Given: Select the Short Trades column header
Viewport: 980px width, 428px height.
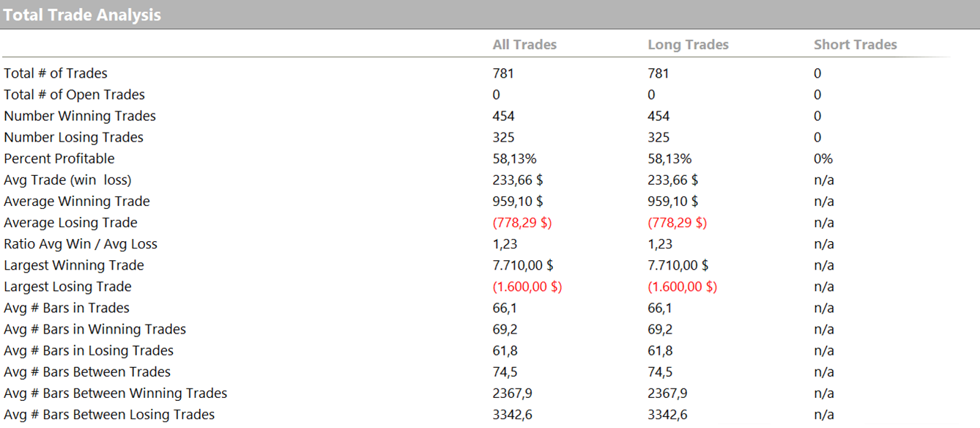Looking at the screenshot, I should [x=855, y=45].
